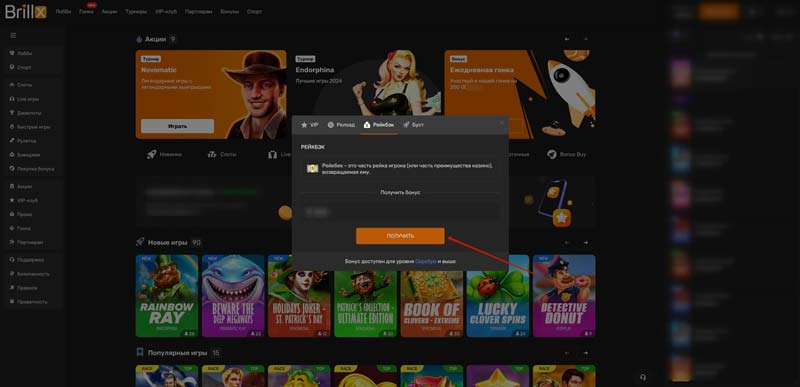Open Турниры in the top navigation

[x=136, y=11]
